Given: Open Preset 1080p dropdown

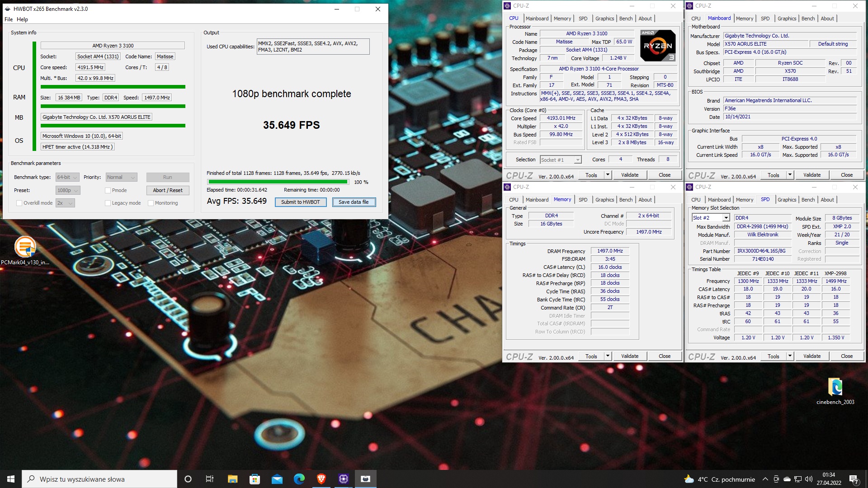Looking at the screenshot, I should click(68, 191).
